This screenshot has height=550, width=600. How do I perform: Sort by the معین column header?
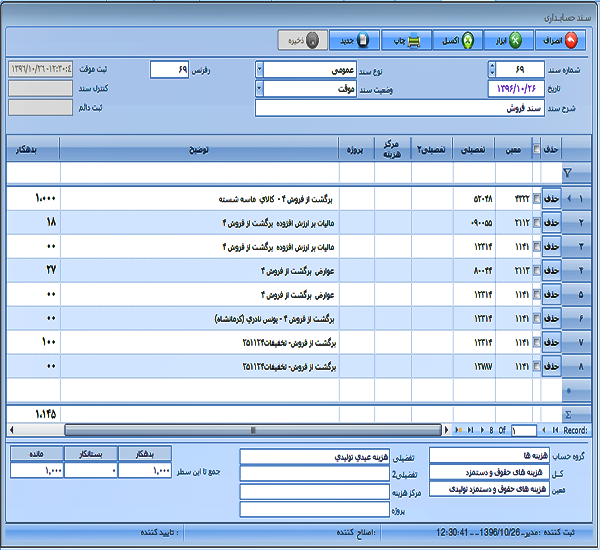[x=513, y=149]
